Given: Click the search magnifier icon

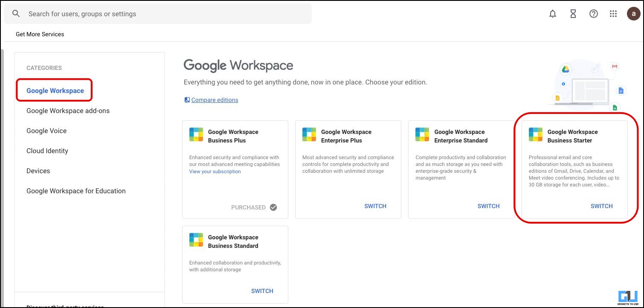Looking at the screenshot, I should click(15, 13).
